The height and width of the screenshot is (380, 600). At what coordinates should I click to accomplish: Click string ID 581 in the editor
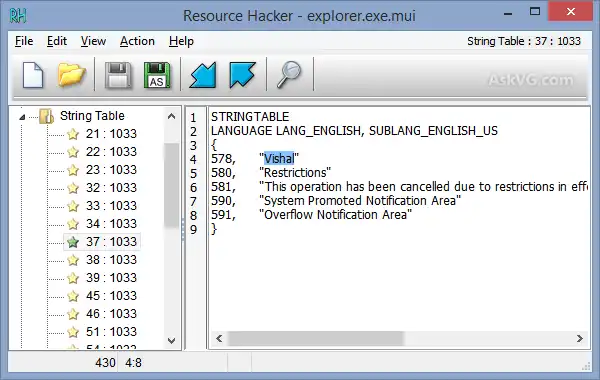click(x=223, y=187)
